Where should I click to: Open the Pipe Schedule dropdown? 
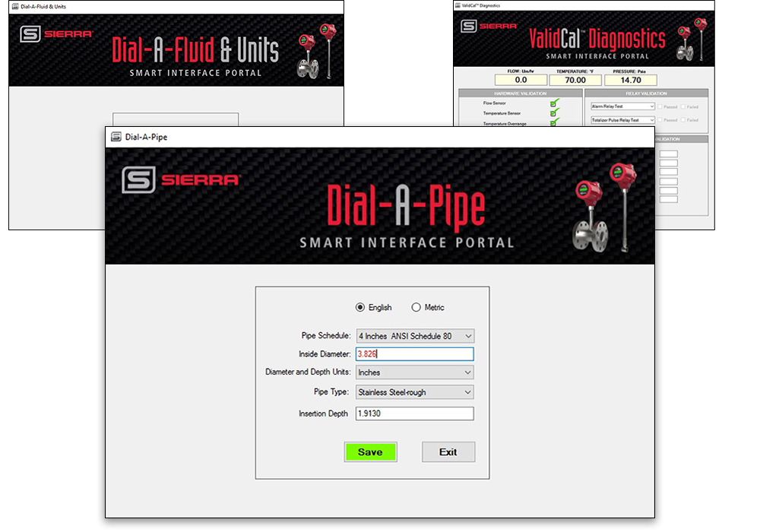coord(415,336)
